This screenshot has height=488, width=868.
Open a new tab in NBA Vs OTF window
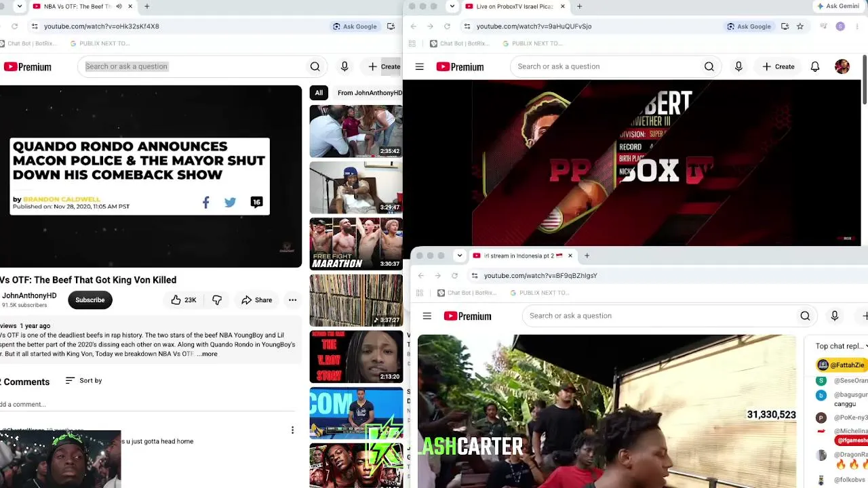point(146,7)
